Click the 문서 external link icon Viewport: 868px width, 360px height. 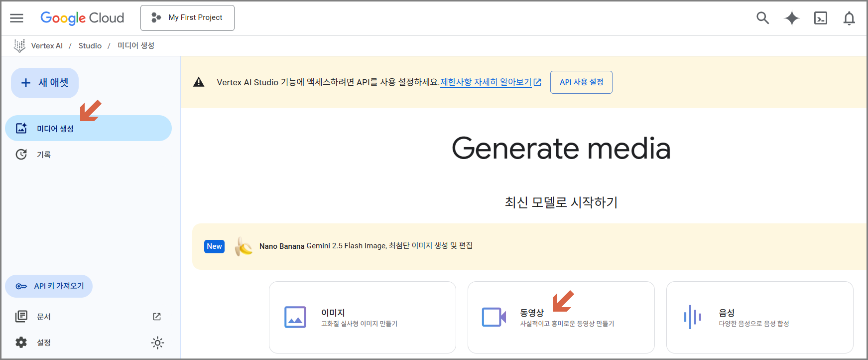(157, 317)
